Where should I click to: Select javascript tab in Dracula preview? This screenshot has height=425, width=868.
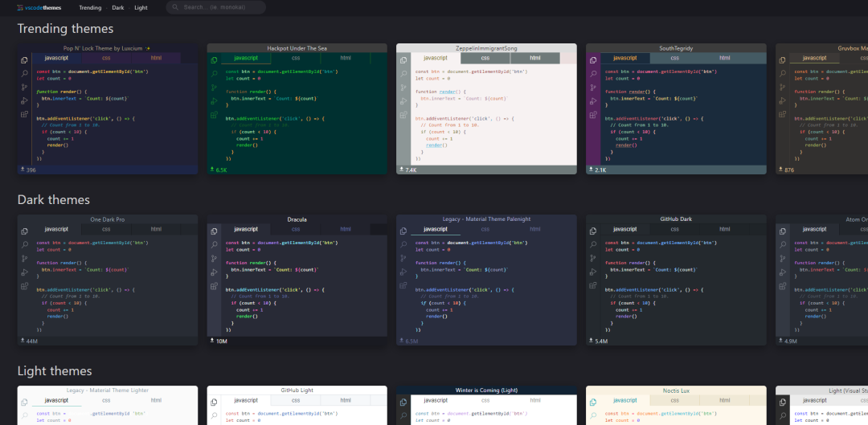pyautogui.click(x=246, y=229)
